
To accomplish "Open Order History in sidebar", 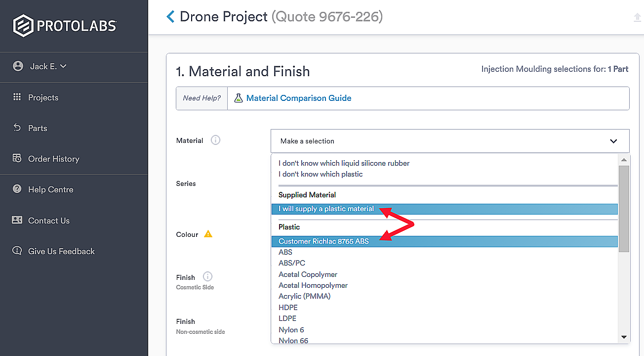I will tap(54, 159).
